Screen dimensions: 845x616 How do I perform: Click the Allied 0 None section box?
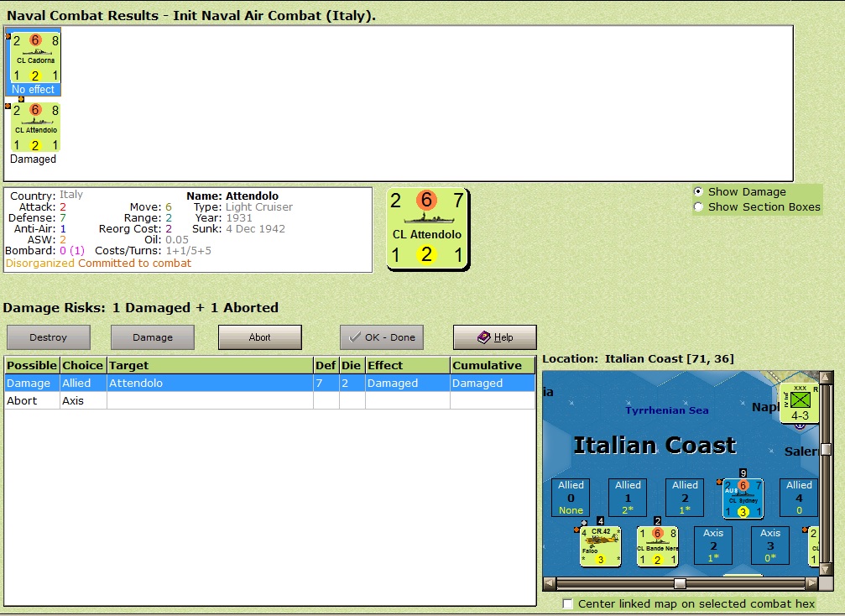coord(571,498)
